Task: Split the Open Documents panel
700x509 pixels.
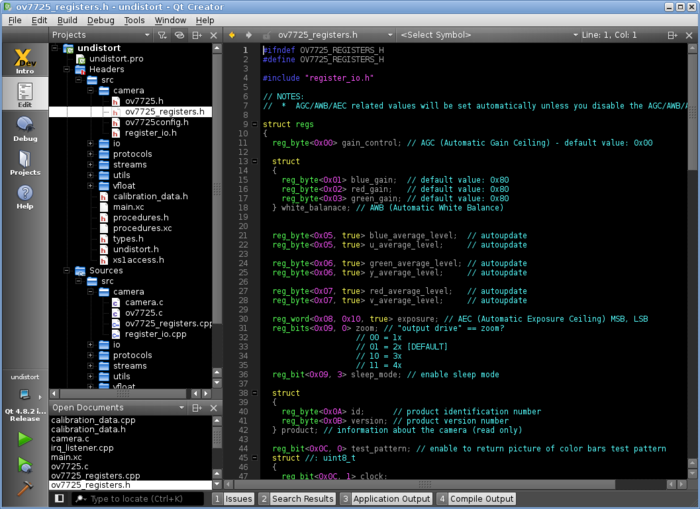Action: click(x=197, y=408)
